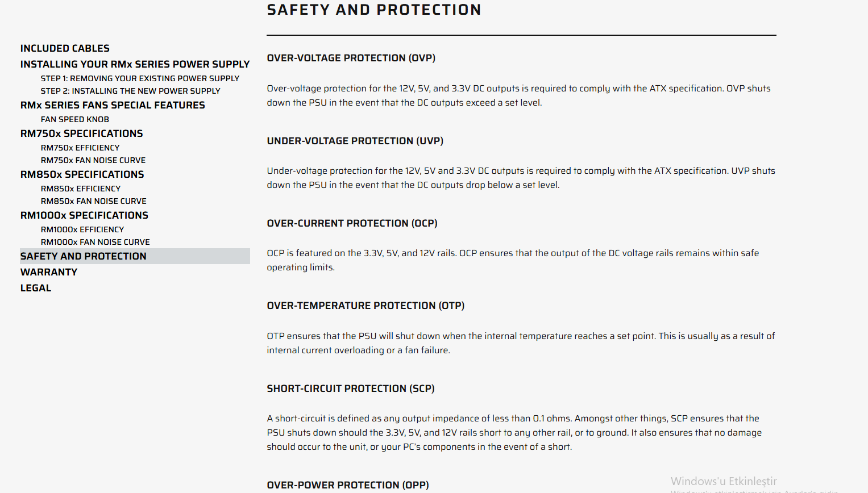Jump to RMx Series Fans Special Features
This screenshot has width=868, height=493.
[113, 106]
